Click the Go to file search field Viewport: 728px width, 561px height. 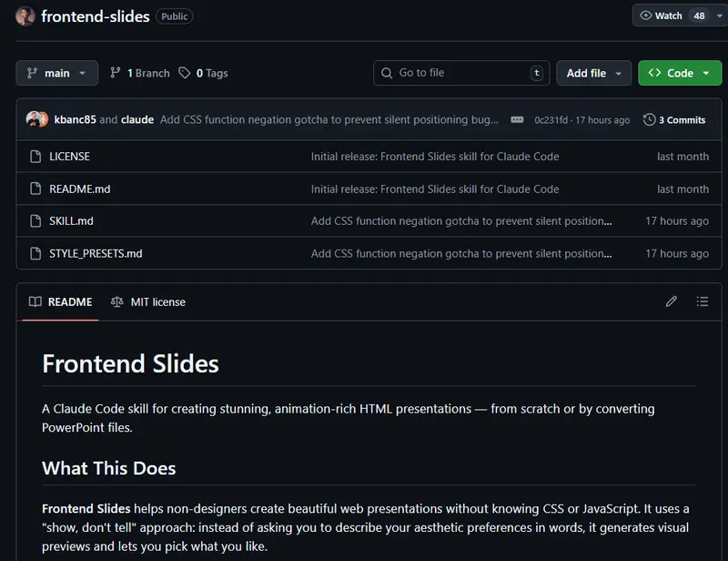(460, 73)
